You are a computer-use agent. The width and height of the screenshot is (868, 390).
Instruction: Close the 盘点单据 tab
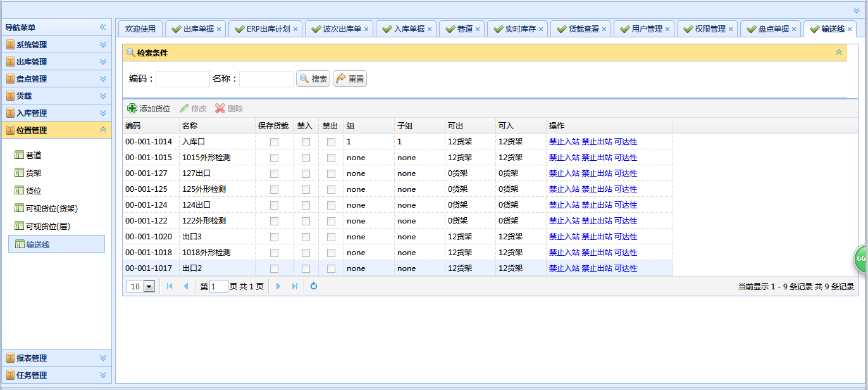pyautogui.click(x=793, y=29)
